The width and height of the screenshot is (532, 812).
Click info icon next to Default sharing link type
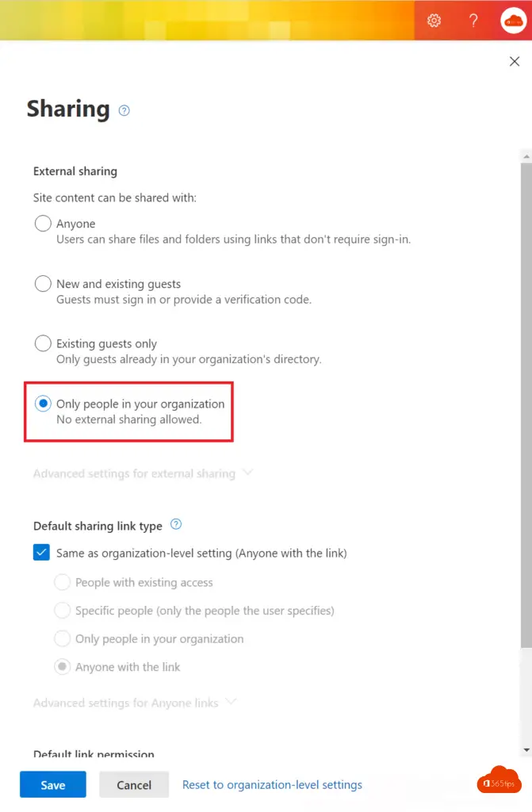[x=176, y=524]
